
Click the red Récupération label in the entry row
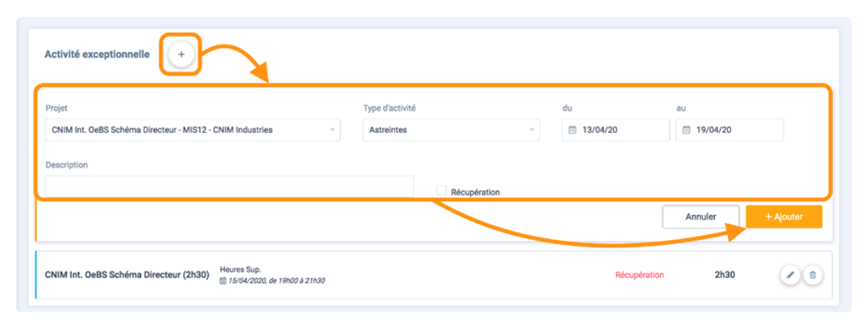pos(639,275)
